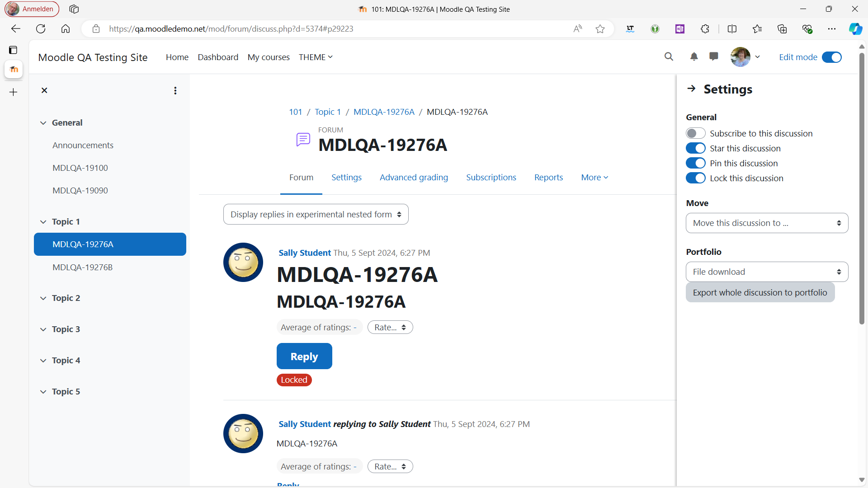Image resolution: width=868 pixels, height=488 pixels.
Task: Open 101 breadcrumb link
Action: pos(295,112)
